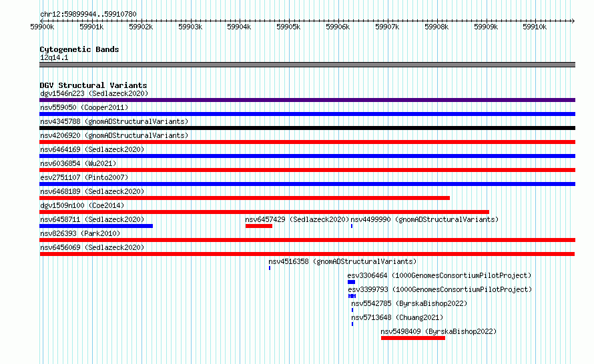Click the blue bar under nsv6464169
The height and width of the screenshot is (364, 594).
(307, 156)
